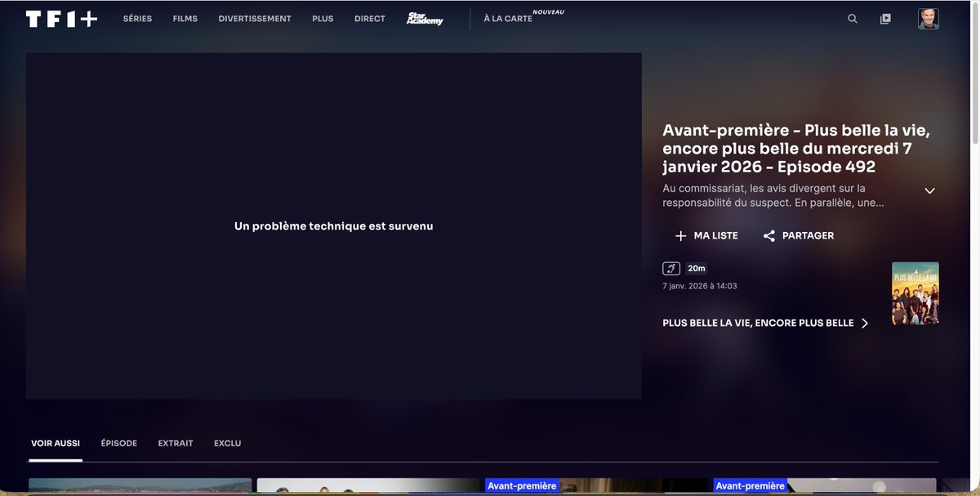
Task: Click the audio description badge icon
Action: click(x=670, y=268)
